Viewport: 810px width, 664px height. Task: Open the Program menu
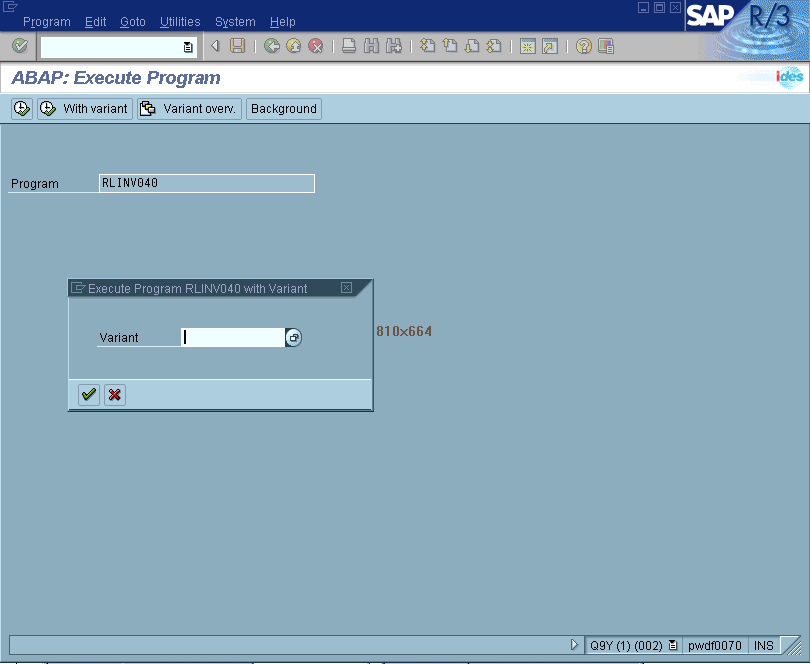[46, 22]
